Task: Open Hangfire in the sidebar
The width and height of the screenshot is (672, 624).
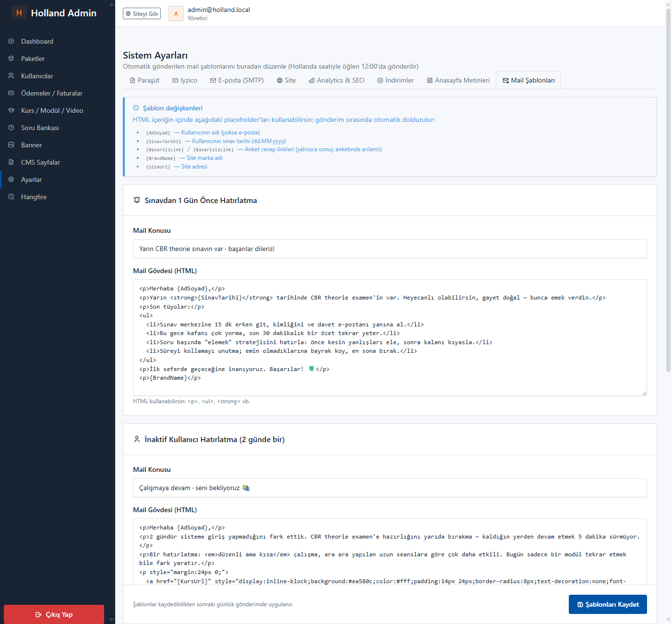Action: pos(58,197)
